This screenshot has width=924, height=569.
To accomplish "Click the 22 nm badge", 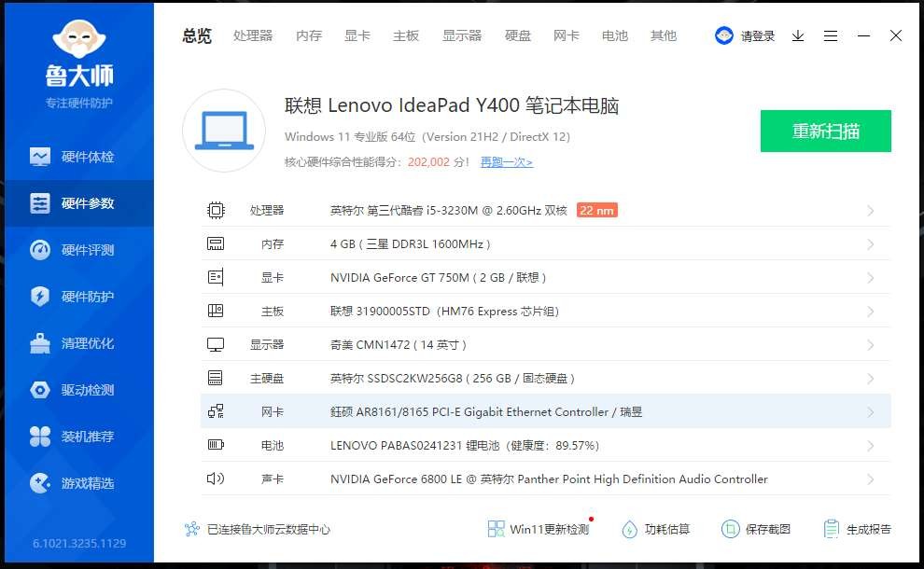I will (597, 210).
